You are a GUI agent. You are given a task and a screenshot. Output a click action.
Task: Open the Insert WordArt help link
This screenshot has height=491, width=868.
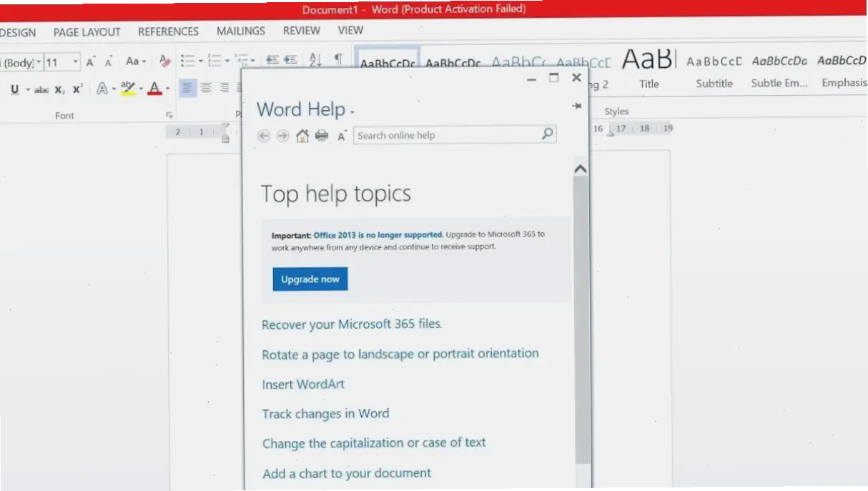tap(303, 385)
